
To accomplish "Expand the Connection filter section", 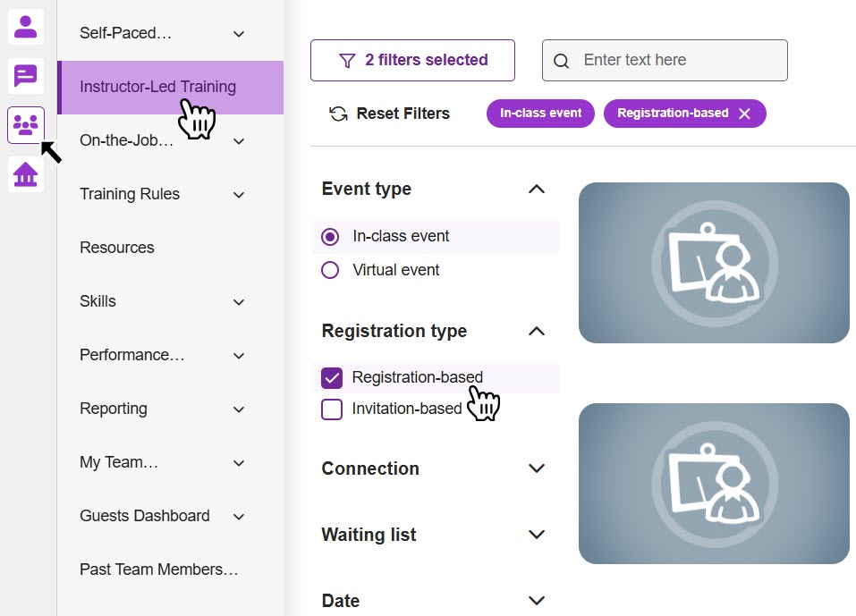I will (537, 468).
